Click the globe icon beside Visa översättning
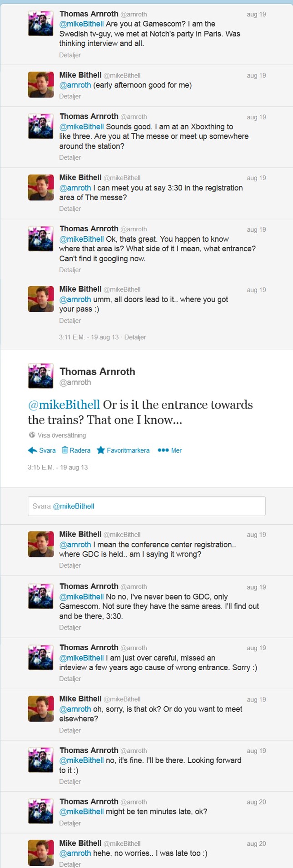The width and height of the screenshot is (293, 868). pyautogui.click(x=32, y=435)
